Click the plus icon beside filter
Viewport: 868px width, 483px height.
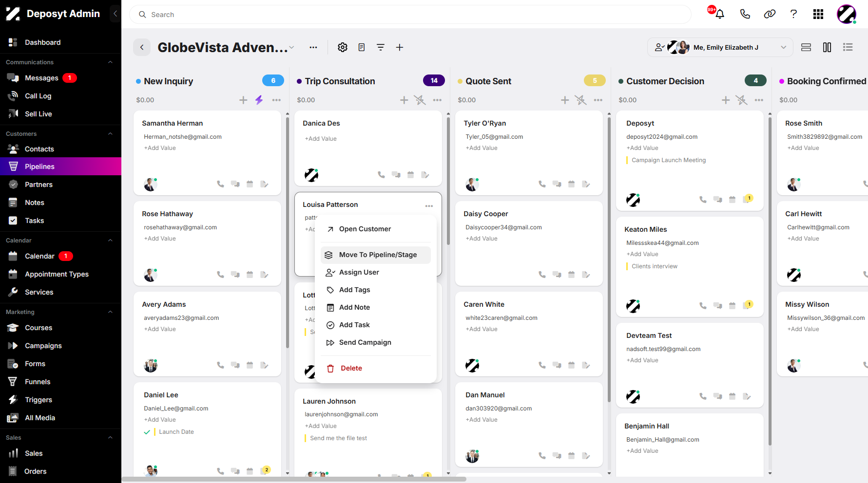[399, 47]
